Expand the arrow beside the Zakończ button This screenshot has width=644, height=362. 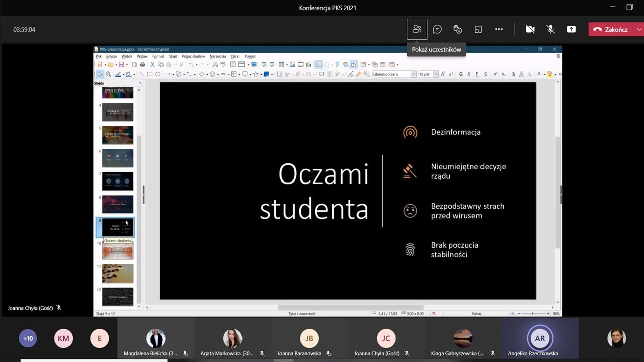pyautogui.click(x=639, y=29)
